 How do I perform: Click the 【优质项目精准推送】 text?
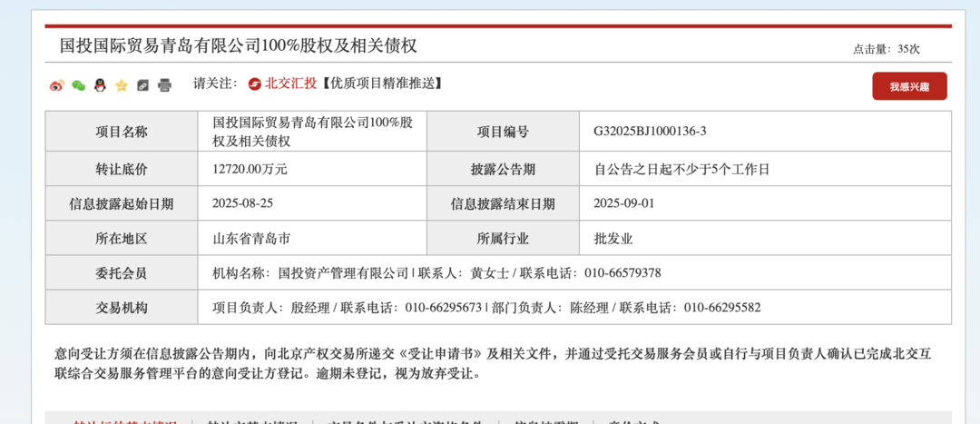(381, 84)
